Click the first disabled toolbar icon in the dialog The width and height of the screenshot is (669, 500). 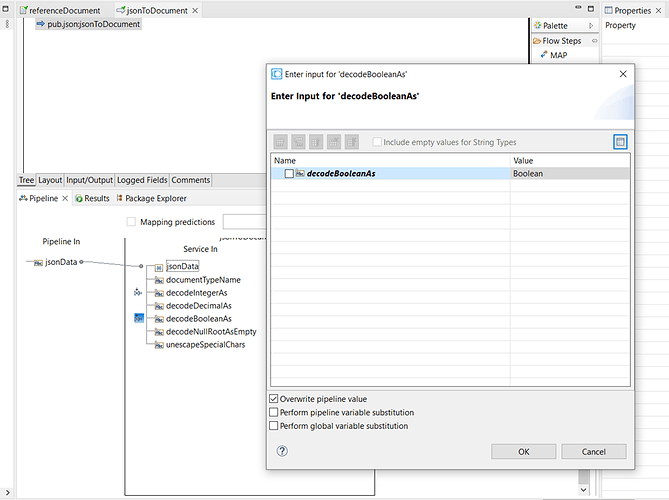coord(280,142)
